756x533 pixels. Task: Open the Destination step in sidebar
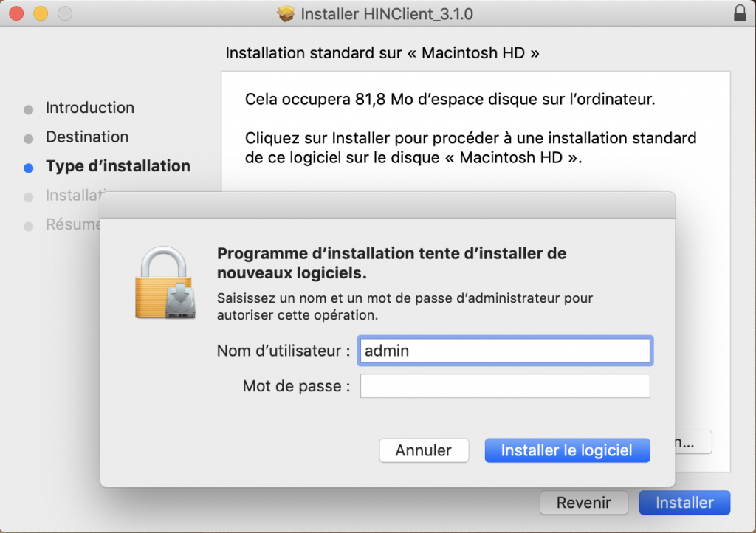[87, 137]
